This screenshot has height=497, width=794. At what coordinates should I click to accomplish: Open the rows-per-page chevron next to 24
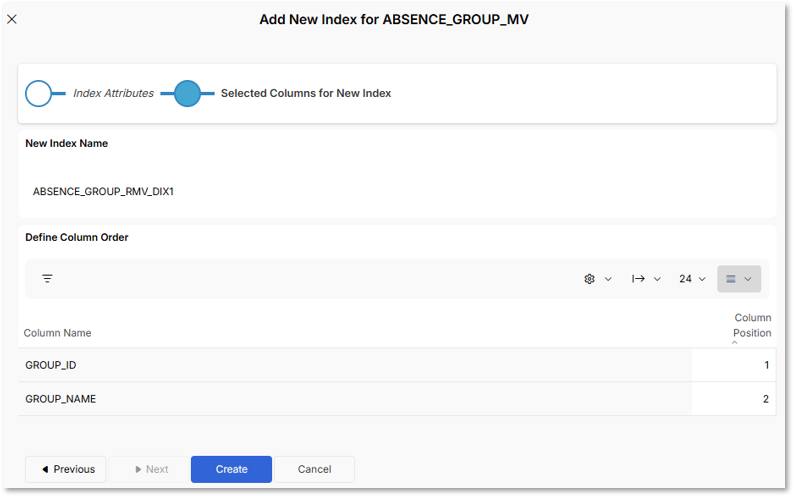click(x=702, y=279)
